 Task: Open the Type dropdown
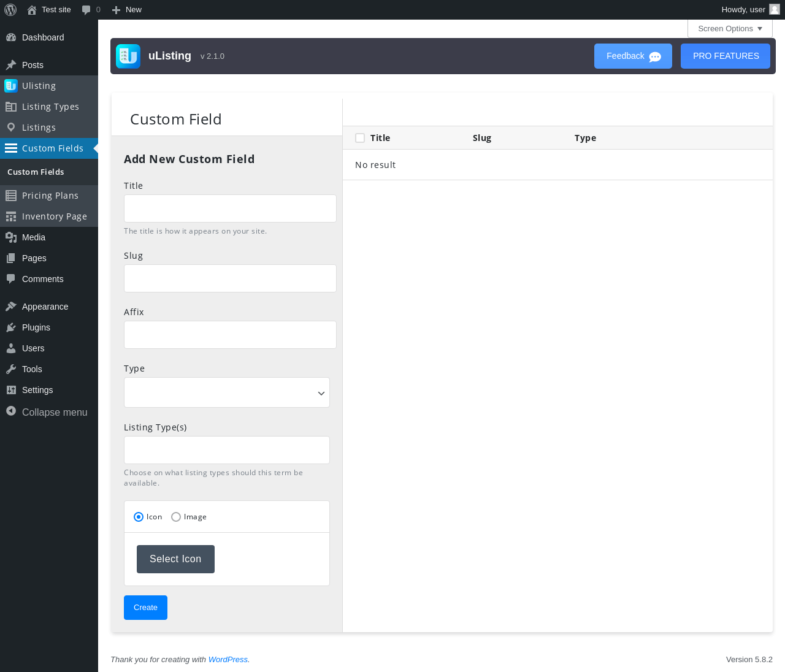tap(227, 392)
